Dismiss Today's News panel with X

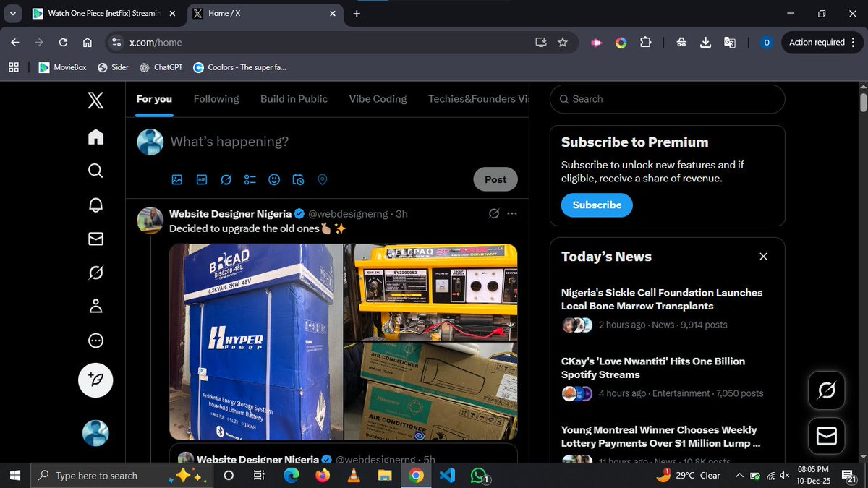[x=763, y=257]
